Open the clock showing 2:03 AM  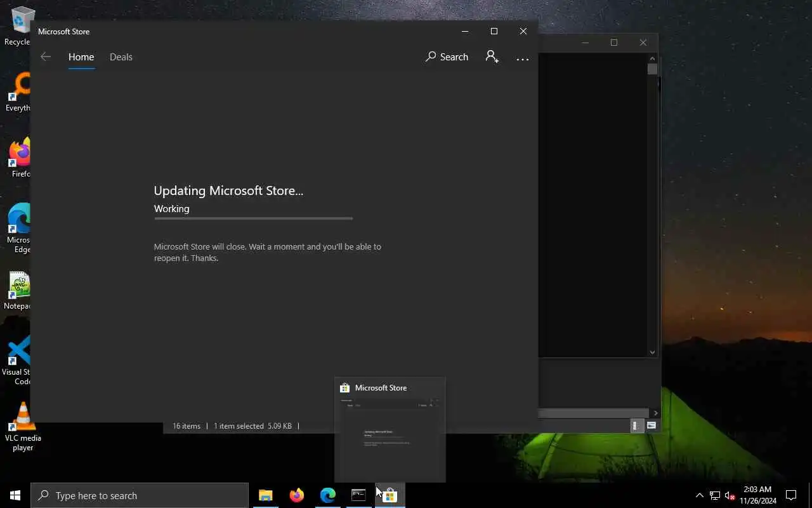point(757,495)
